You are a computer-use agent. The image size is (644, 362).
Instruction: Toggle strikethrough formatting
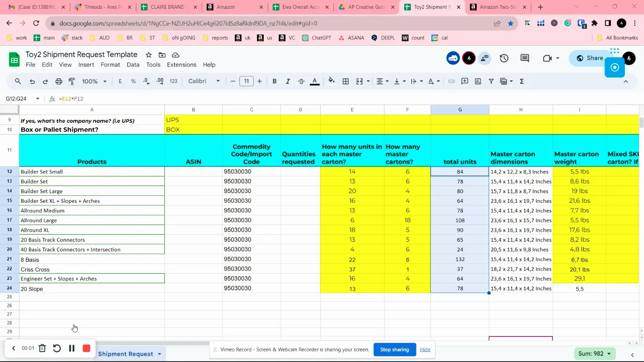(x=301, y=81)
